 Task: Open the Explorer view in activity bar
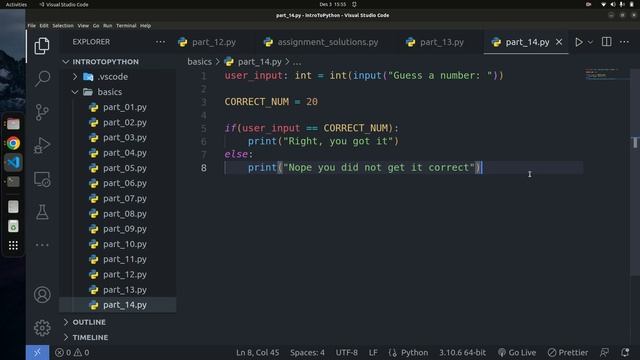point(42,46)
